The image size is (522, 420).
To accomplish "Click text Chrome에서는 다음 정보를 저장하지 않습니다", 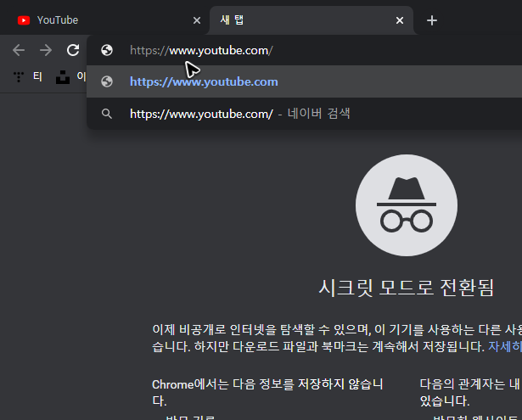I will click(x=267, y=393).
